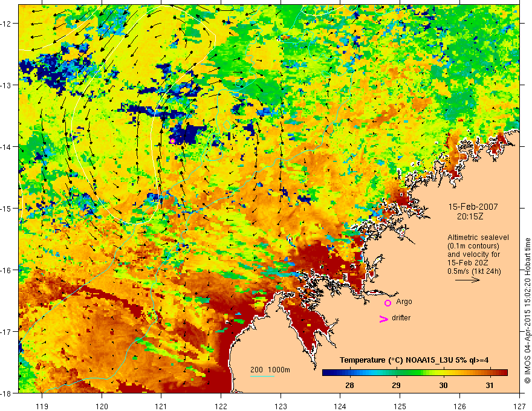Click longitude label 123
The height and width of the screenshot is (411, 532).
281,406
